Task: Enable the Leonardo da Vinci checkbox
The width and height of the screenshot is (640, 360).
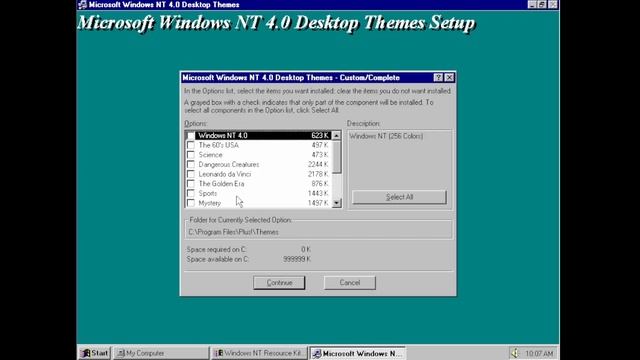Action: [x=191, y=174]
